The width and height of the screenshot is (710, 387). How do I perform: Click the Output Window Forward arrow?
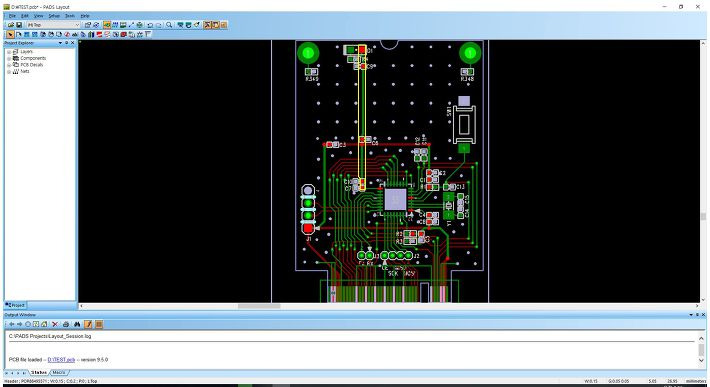(x=19, y=324)
